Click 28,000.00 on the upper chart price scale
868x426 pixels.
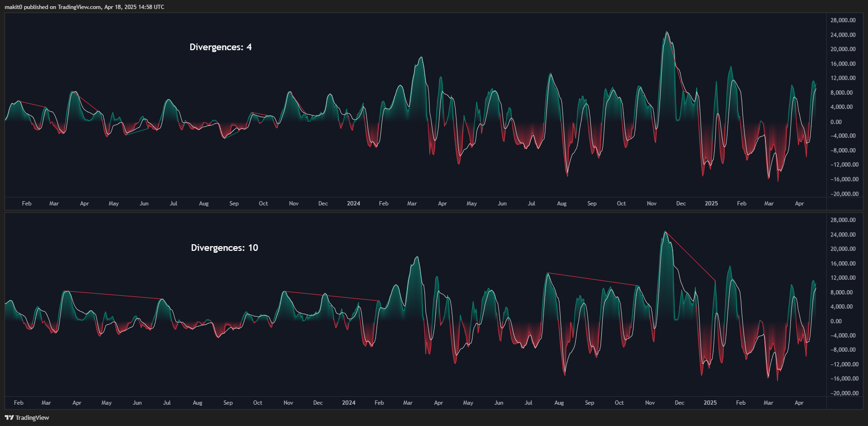point(843,20)
